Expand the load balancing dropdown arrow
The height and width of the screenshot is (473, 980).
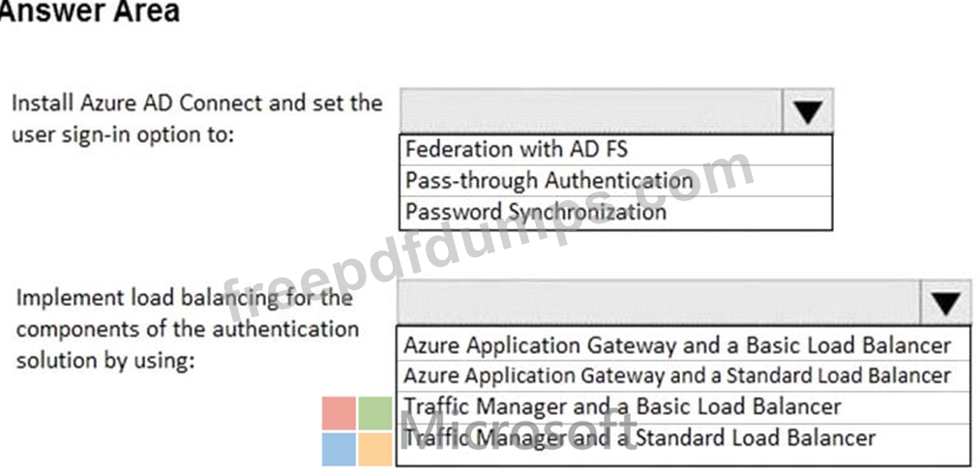click(x=945, y=303)
